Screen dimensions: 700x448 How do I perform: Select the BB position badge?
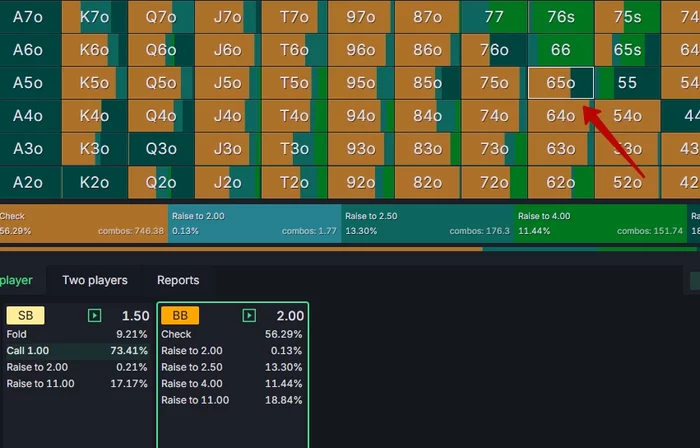pyautogui.click(x=180, y=315)
